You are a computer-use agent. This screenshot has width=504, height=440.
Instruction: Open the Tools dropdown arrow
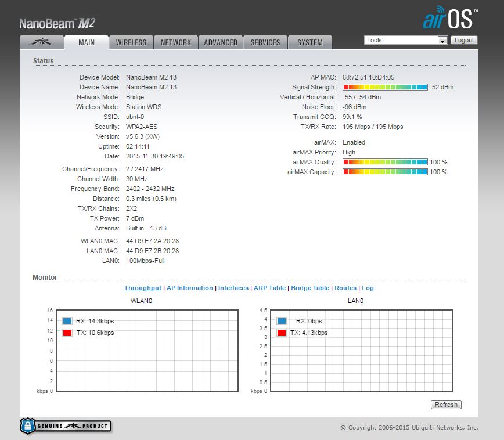click(442, 41)
